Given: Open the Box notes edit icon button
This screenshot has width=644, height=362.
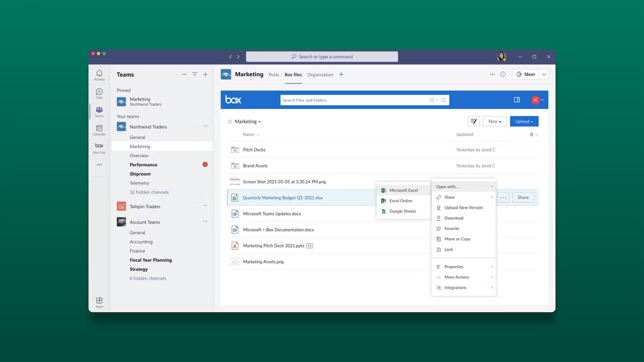Looking at the screenshot, I should (474, 121).
